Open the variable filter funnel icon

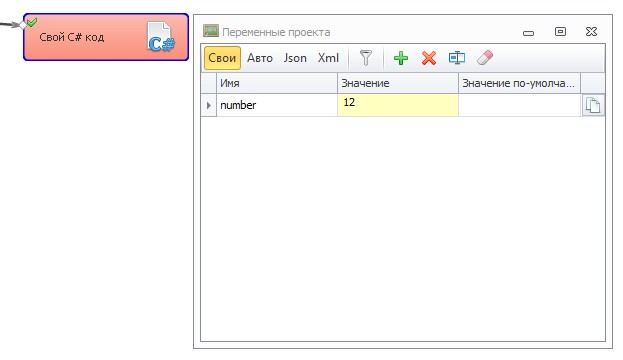(x=366, y=58)
